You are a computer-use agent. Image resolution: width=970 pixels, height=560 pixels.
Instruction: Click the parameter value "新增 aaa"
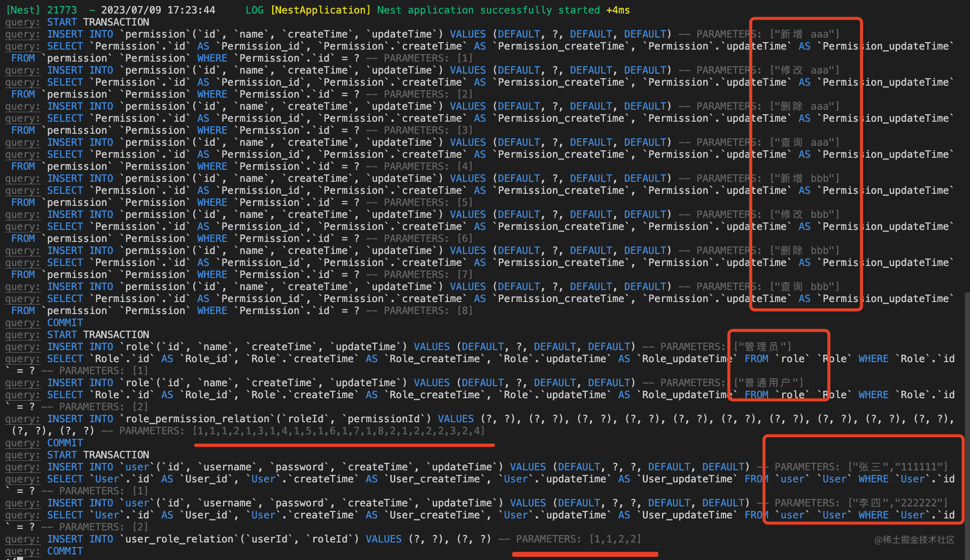(804, 34)
